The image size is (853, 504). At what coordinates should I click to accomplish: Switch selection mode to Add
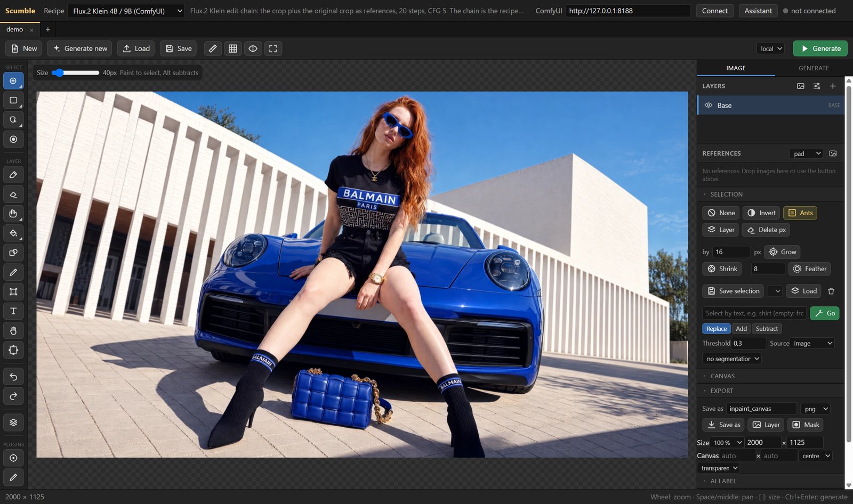pyautogui.click(x=742, y=329)
